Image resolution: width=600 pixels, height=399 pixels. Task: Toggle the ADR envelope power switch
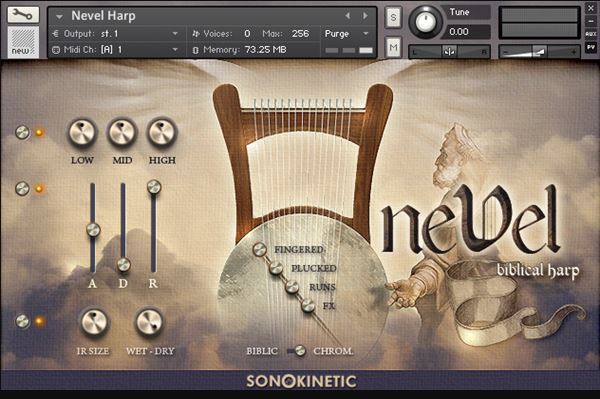[22, 189]
